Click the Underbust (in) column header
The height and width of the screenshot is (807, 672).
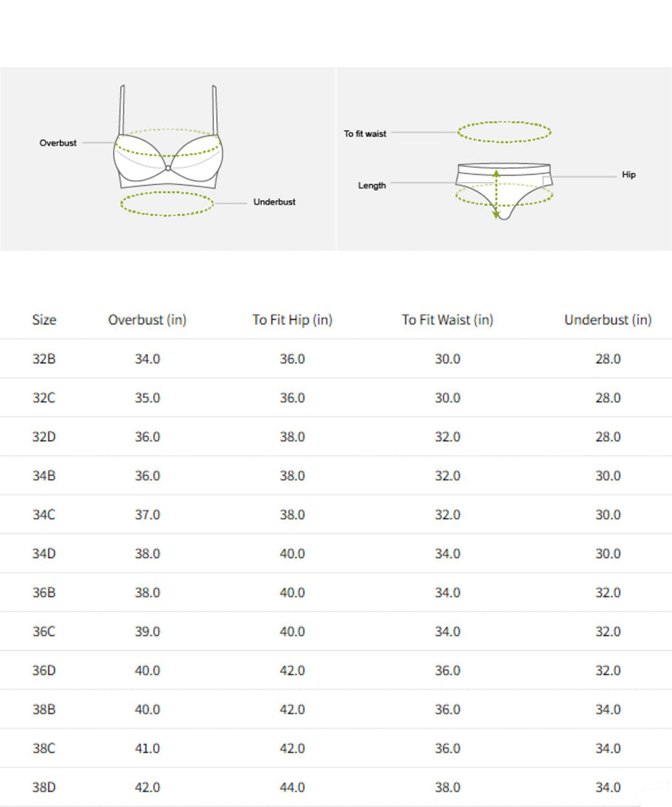tap(608, 320)
